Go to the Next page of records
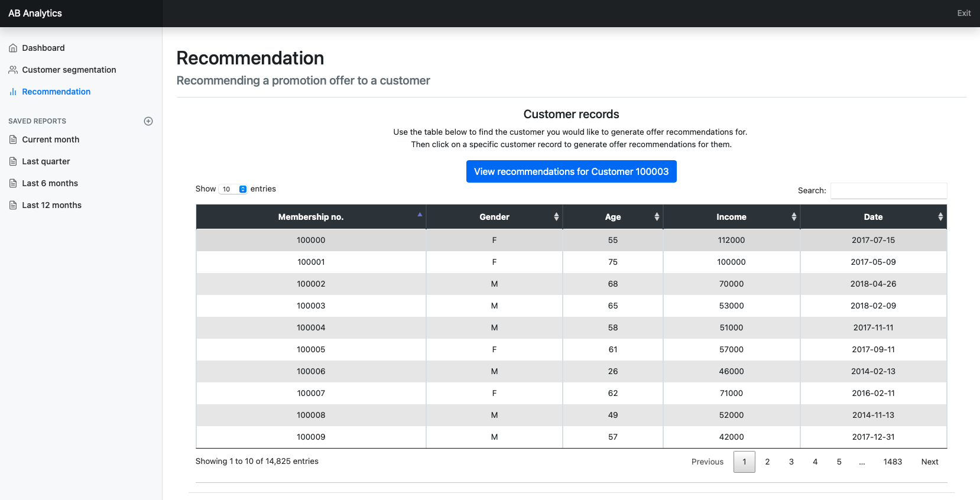The image size is (980, 500). tap(930, 462)
